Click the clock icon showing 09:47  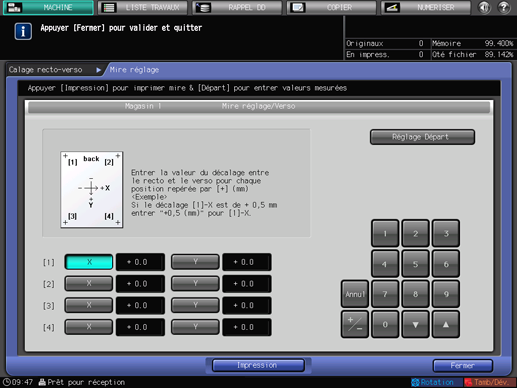pos(7,382)
